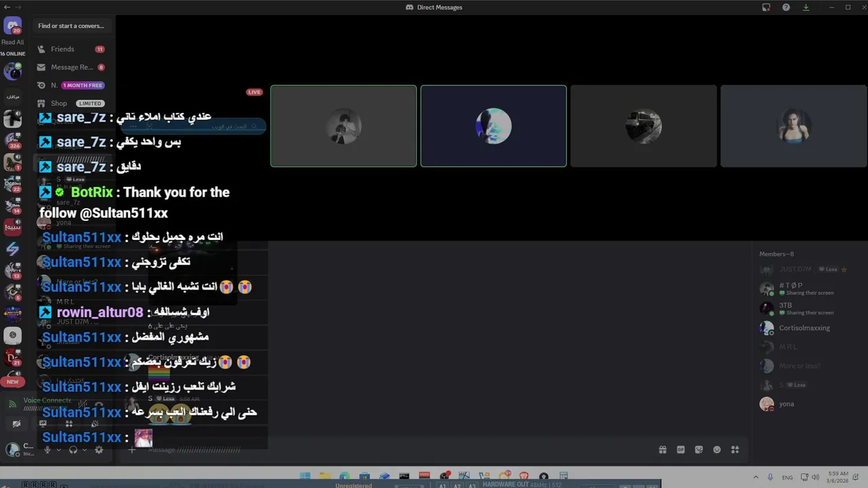Open the red server icon with badge 21

pos(12,357)
